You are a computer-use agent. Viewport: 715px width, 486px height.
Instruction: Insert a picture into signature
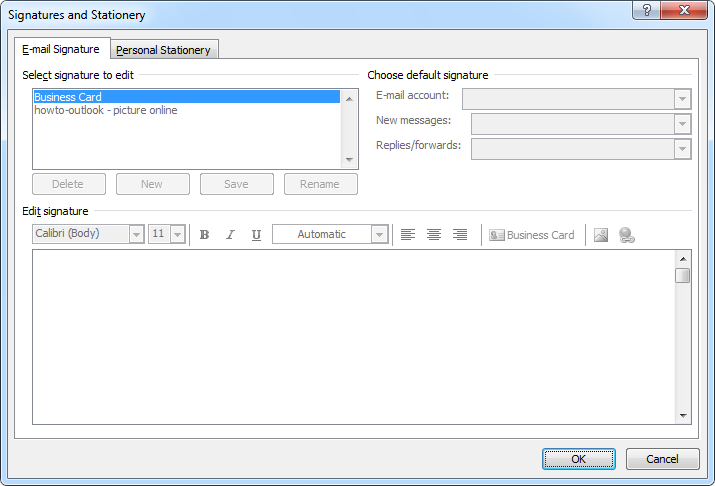tap(601, 235)
